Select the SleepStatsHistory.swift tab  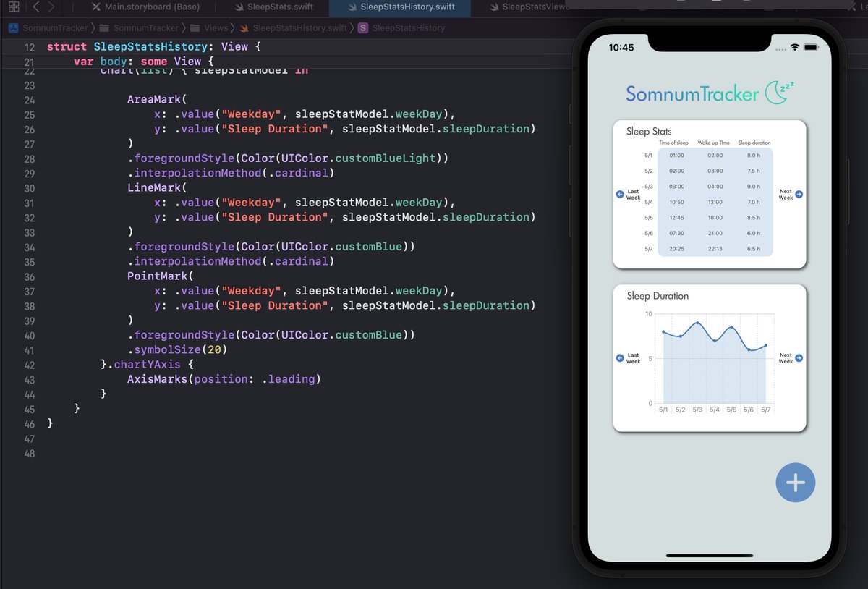tap(401, 7)
